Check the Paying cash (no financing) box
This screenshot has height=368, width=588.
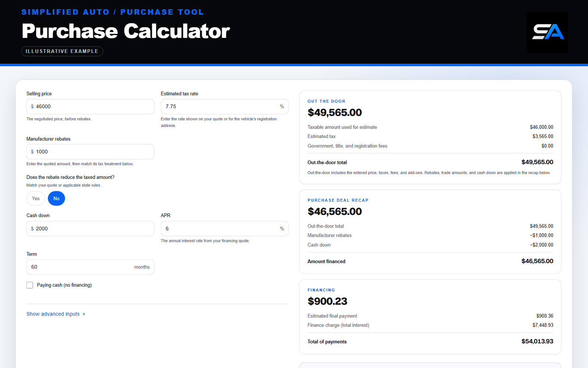30,285
